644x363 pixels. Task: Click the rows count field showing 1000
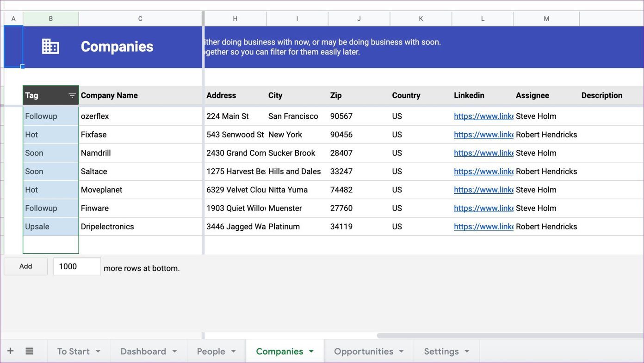(x=77, y=266)
